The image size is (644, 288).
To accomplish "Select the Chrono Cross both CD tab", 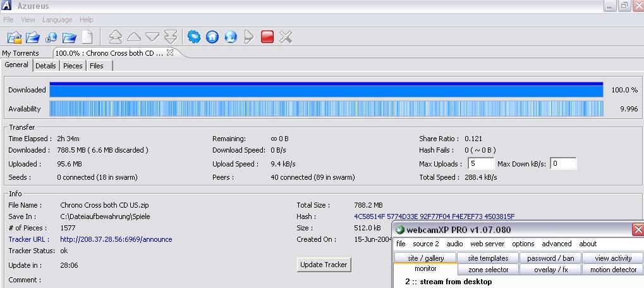I will pyautogui.click(x=109, y=53).
